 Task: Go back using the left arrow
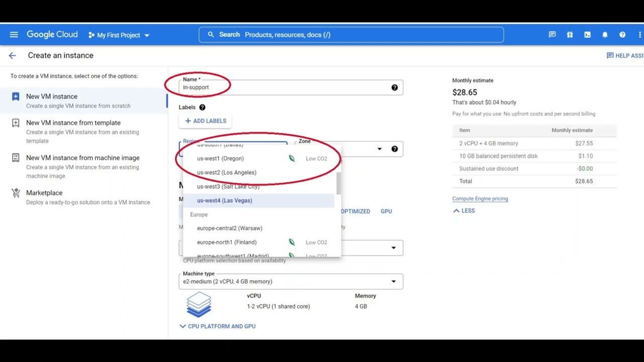tap(12, 55)
